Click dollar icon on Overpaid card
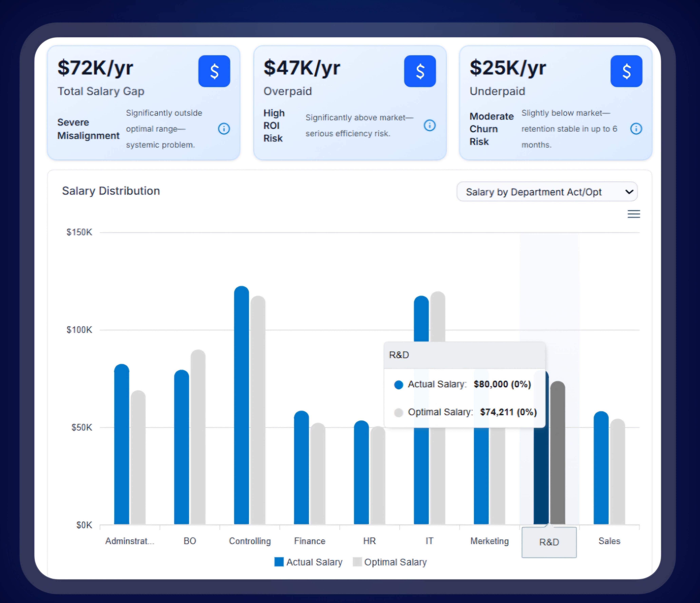The image size is (700, 603). (420, 71)
